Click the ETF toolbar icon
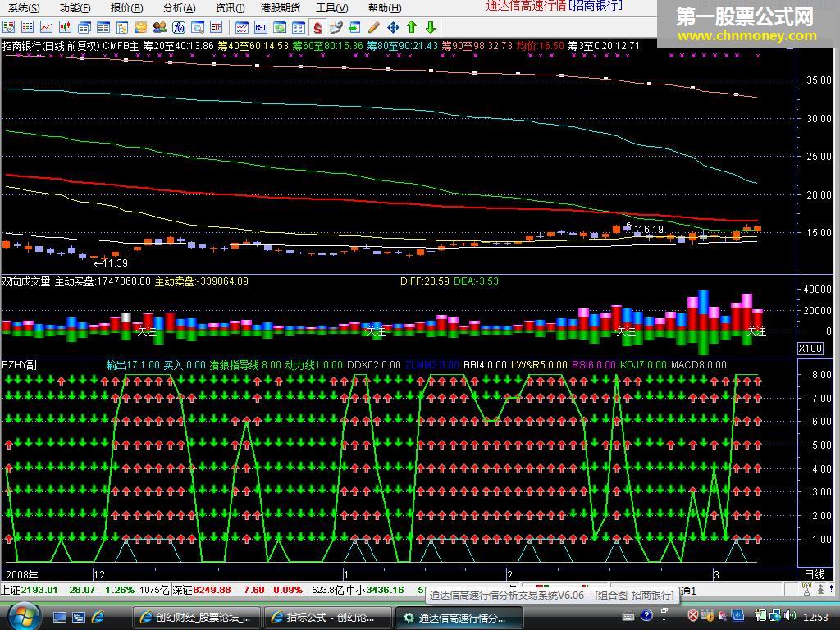 click(x=217, y=27)
